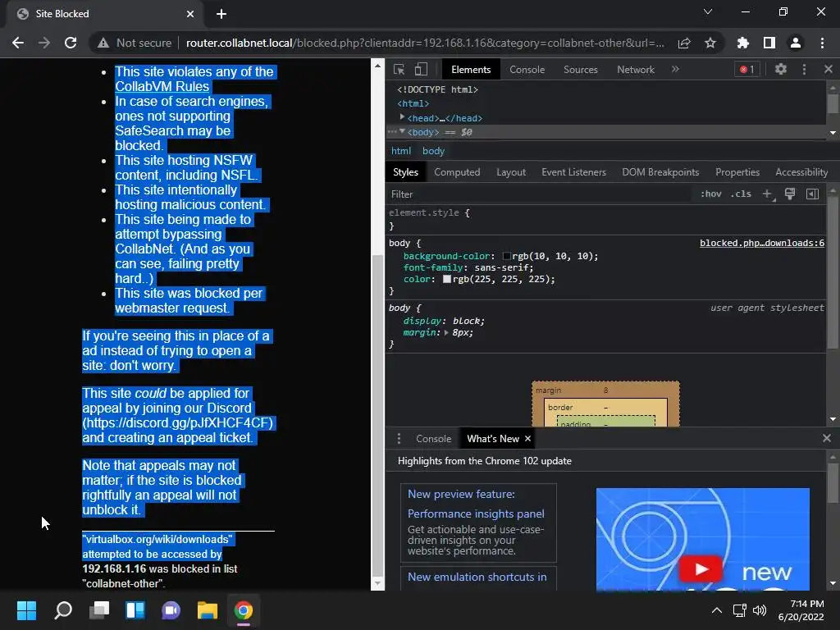Click the red error count badge
Image resolution: width=840 pixels, height=630 pixels.
[746, 69]
